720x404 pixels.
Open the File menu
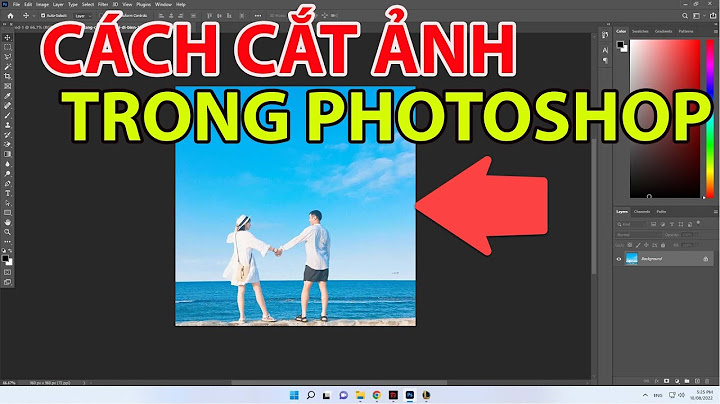(16, 5)
